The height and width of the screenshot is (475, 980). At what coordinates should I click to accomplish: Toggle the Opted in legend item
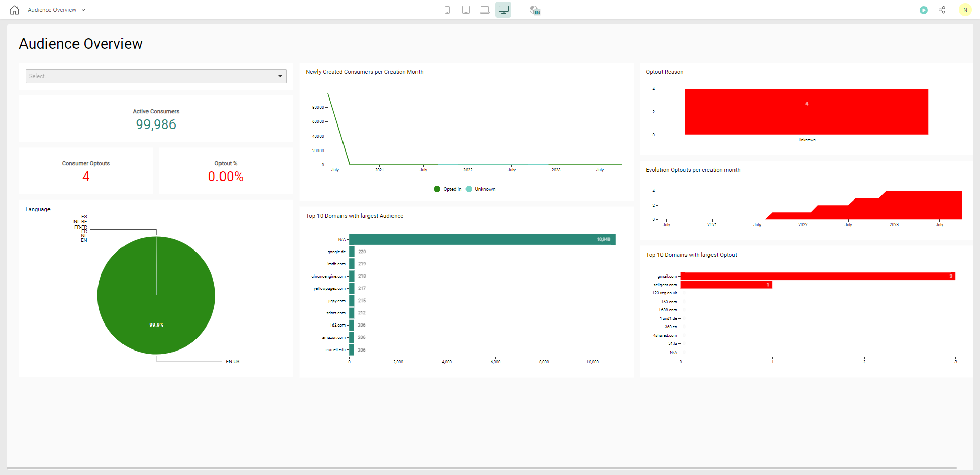click(x=448, y=189)
